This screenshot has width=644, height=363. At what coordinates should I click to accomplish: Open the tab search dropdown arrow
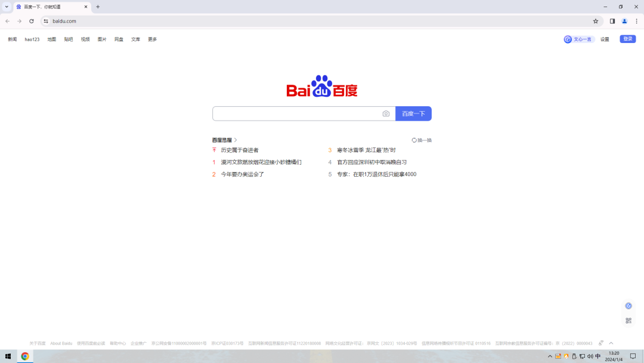point(7,7)
